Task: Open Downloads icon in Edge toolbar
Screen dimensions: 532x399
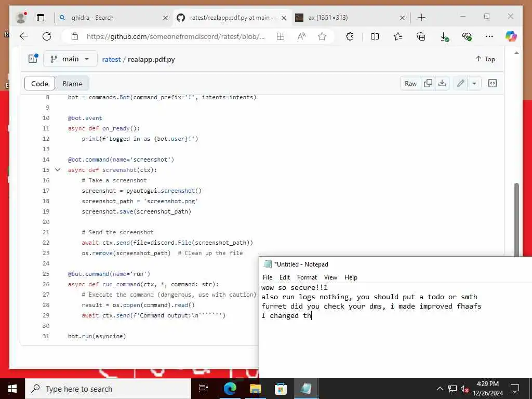Action: [444, 37]
